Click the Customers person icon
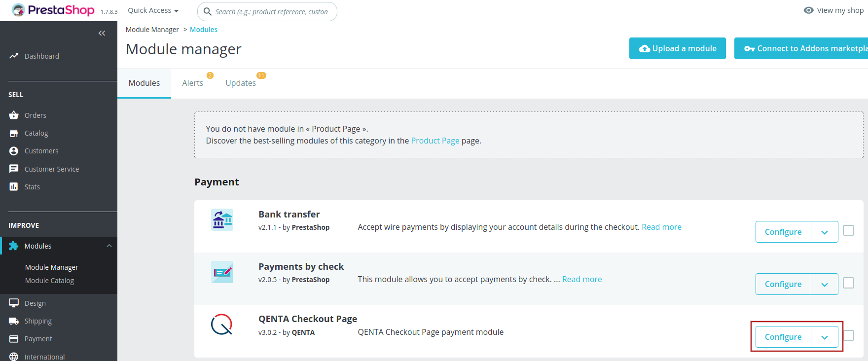 (14, 151)
